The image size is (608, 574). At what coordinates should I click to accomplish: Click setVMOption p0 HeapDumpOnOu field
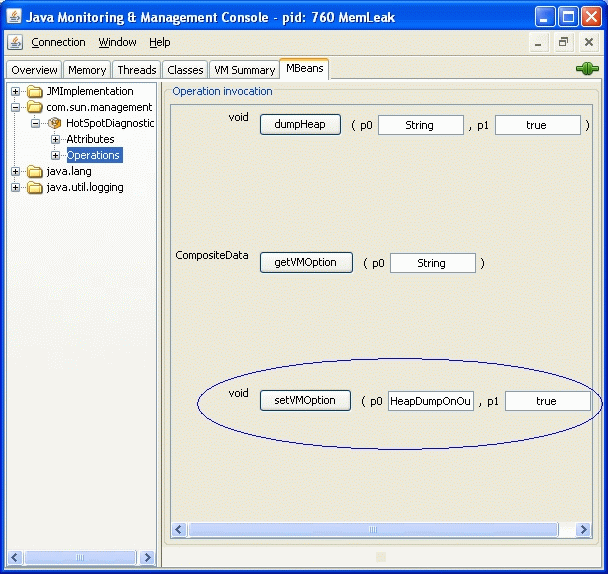point(431,401)
